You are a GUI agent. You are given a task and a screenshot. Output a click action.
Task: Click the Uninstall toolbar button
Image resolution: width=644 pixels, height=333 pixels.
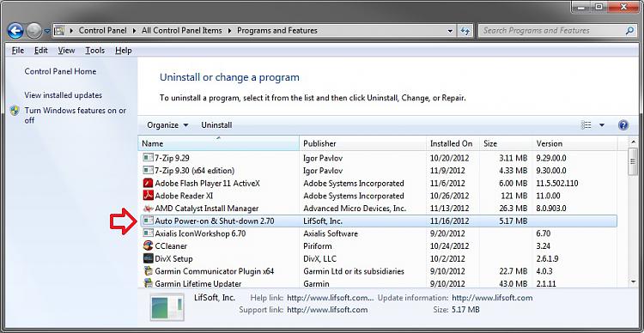click(216, 125)
